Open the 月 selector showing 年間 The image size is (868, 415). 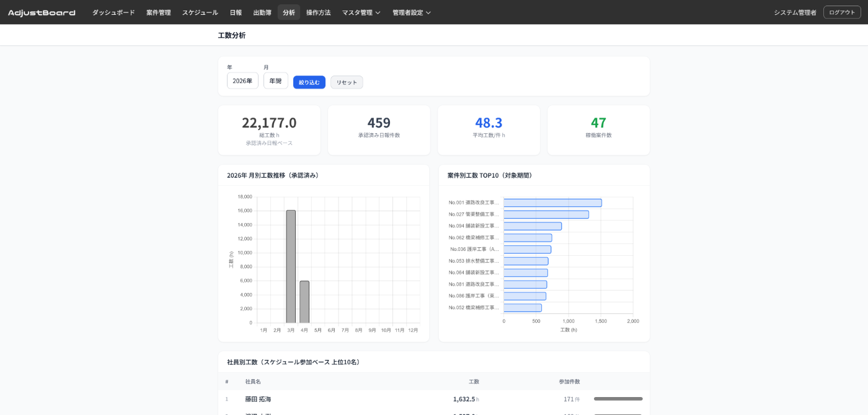[x=275, y=81]
